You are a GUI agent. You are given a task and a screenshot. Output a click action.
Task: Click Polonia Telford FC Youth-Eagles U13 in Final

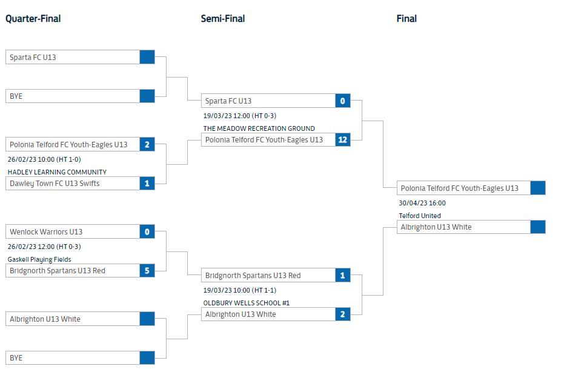pos(459,188)
